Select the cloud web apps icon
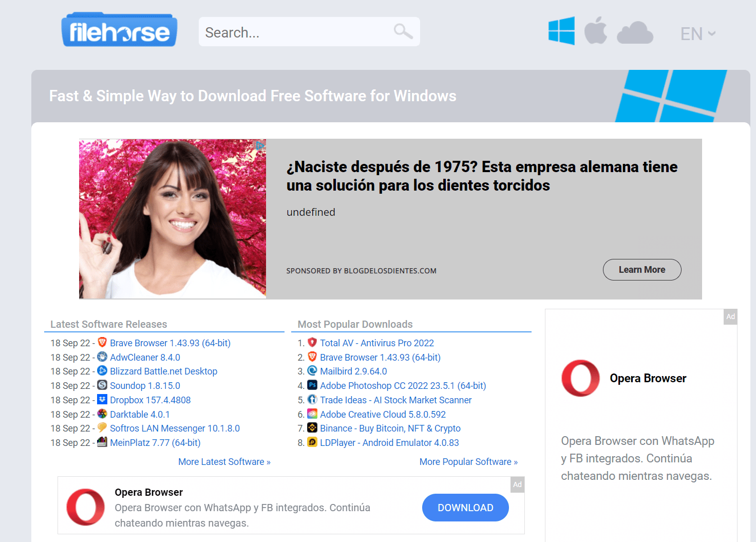The height and width of the screenshot is (542, 756). [x=635, y=32]
